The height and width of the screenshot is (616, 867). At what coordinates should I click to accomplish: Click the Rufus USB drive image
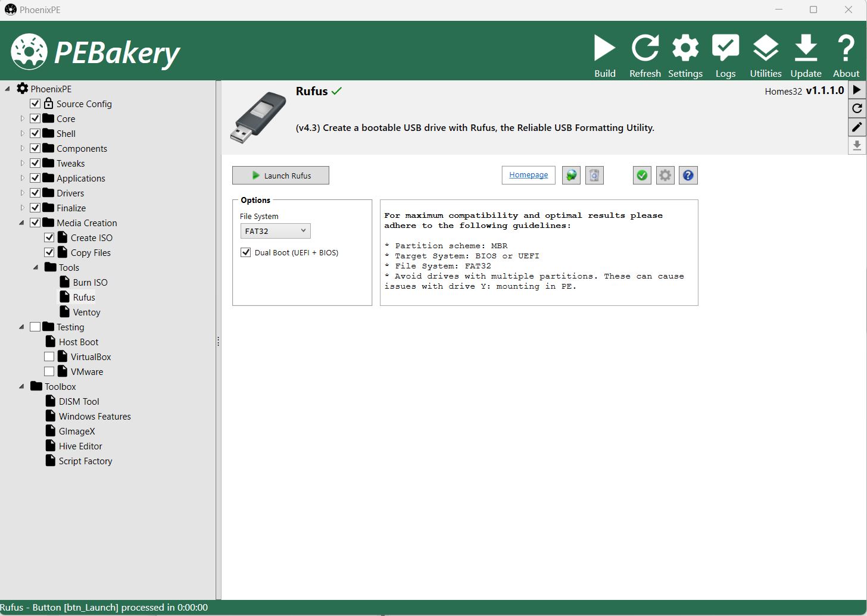(x=258, y=117)
